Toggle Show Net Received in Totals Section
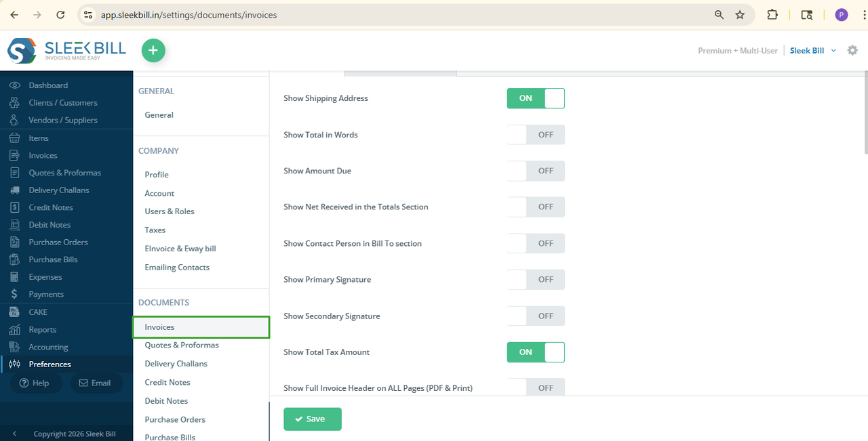This screenshot has width=868, height=441. click(x=536, y=207)
